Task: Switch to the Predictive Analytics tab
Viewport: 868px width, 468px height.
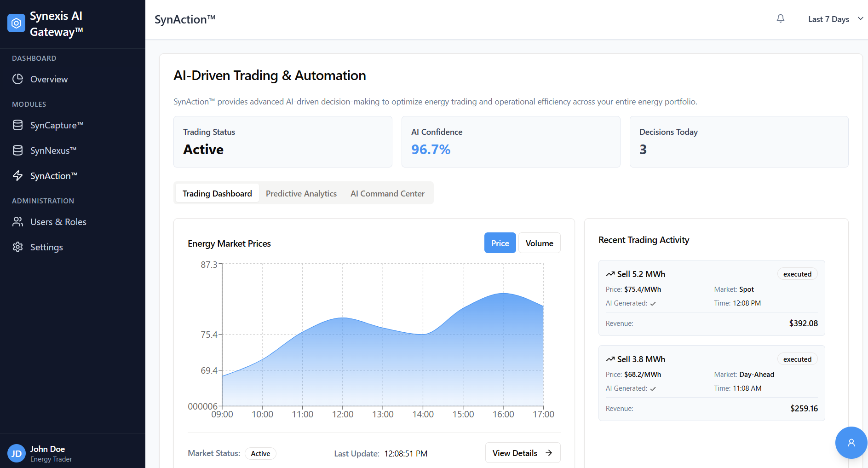Action: pos(301,193)
